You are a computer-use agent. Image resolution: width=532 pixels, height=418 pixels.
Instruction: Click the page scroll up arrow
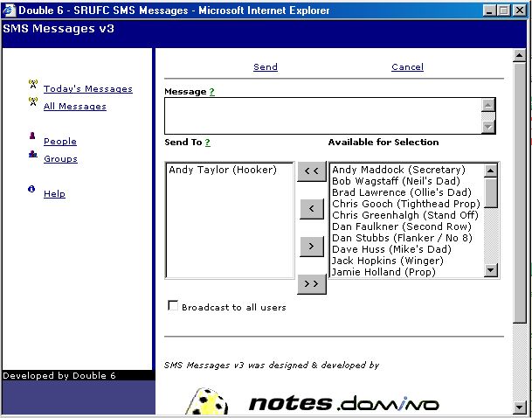coord(520,55)
